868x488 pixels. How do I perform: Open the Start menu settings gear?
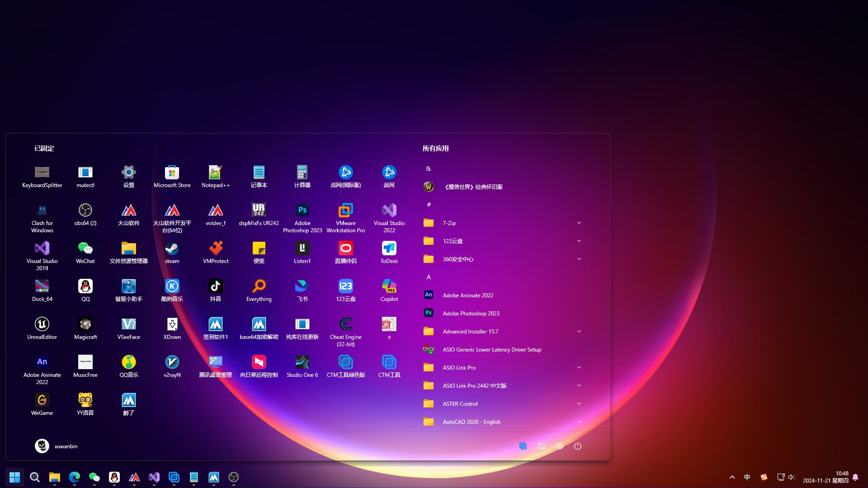[559, 446]
